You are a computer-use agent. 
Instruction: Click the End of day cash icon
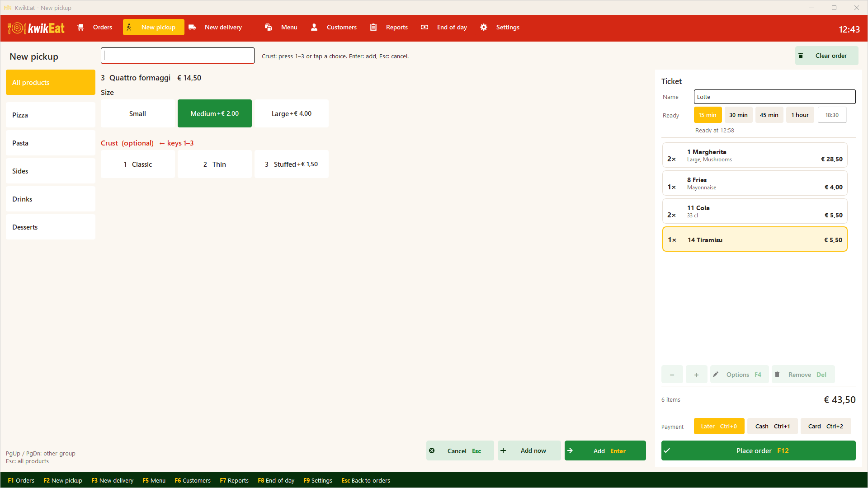(425, 27)
